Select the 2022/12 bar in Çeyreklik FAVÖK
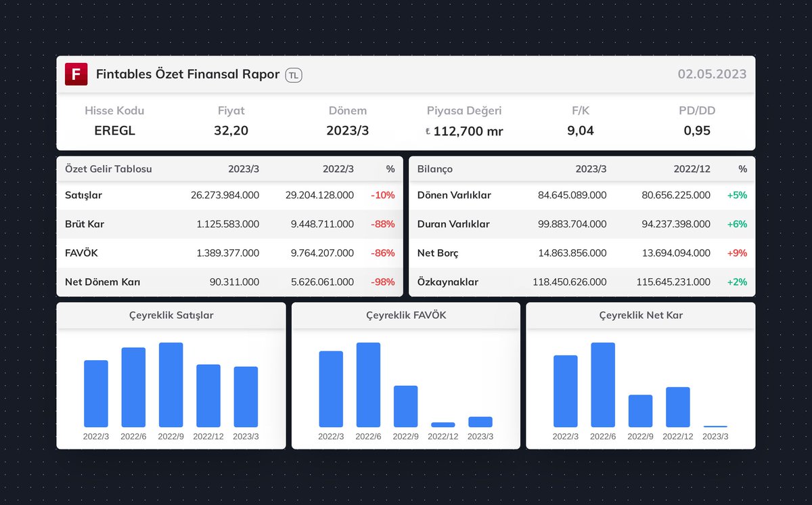Viewport: 812px width, 505px height. pos(443,425)
